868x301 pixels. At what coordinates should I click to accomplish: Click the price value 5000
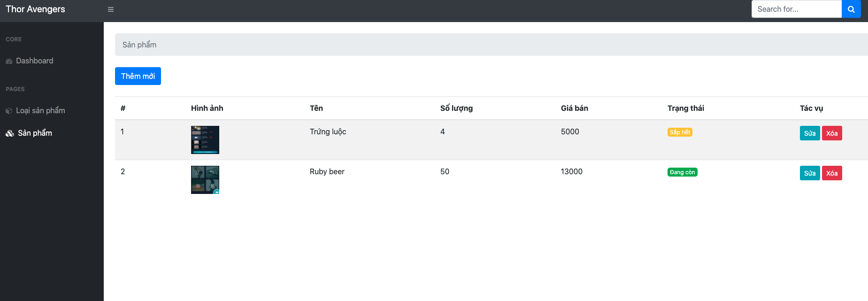click(x=570, y=131)
